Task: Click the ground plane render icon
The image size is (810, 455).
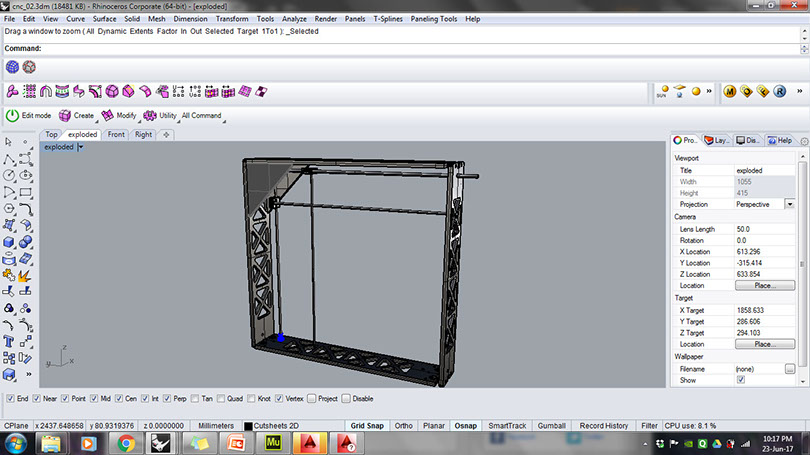Action: click(679, 92)
